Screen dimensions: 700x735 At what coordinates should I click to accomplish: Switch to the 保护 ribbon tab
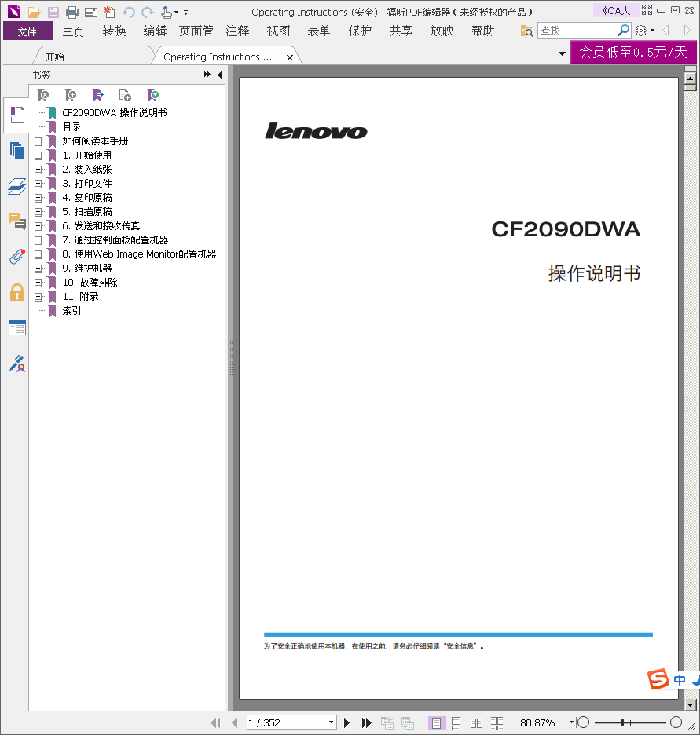click(360, 31)
